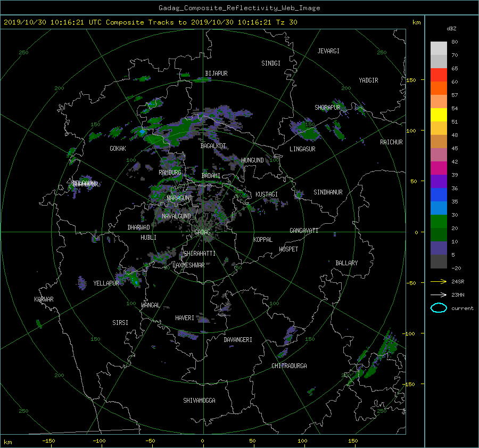Click the BADAMI city label
Screen dimensions: 479x448
point(211,176)
